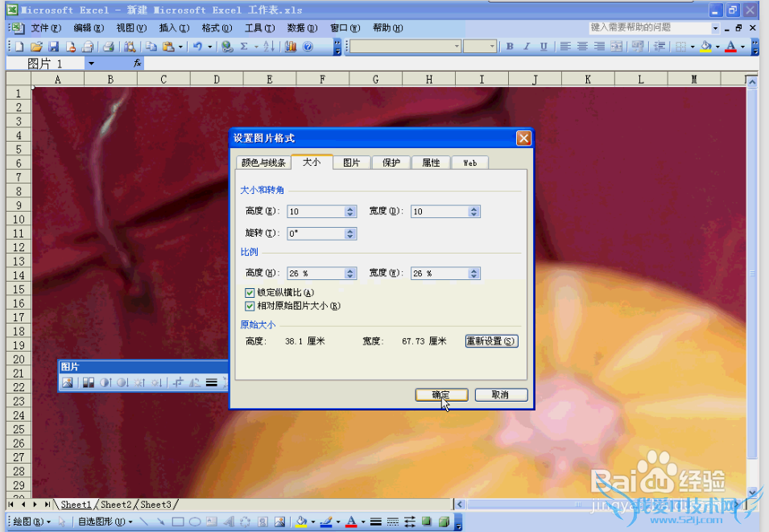Screen dimensions: 769x532
Task: Increase contrast in Picture toolbar
Action: [105, 382]
